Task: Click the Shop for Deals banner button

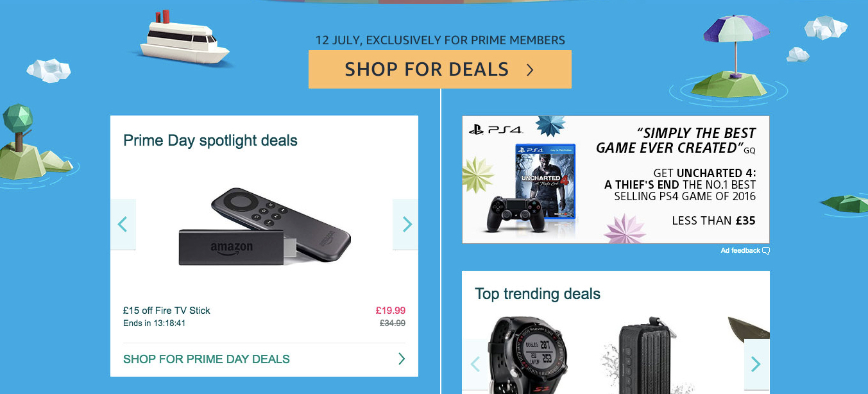Action: tap(439, 69)
